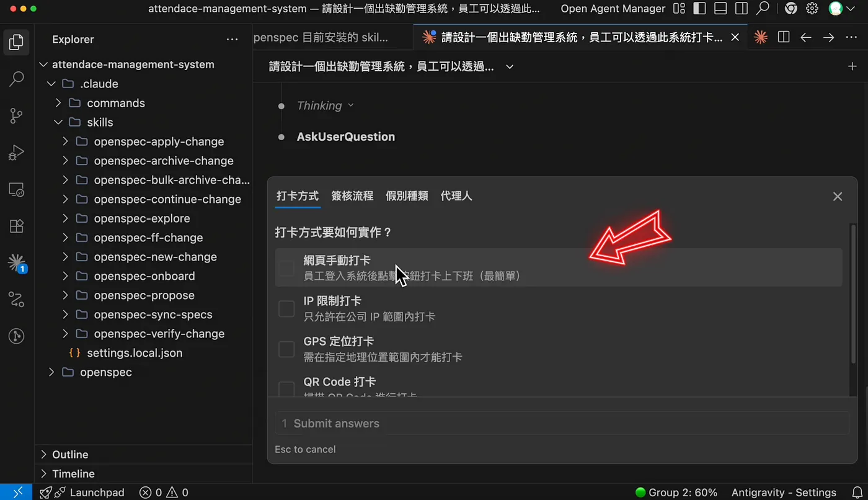Open the Explorer view in activity bar
This screenshot has height=500, width=868.
17,42
